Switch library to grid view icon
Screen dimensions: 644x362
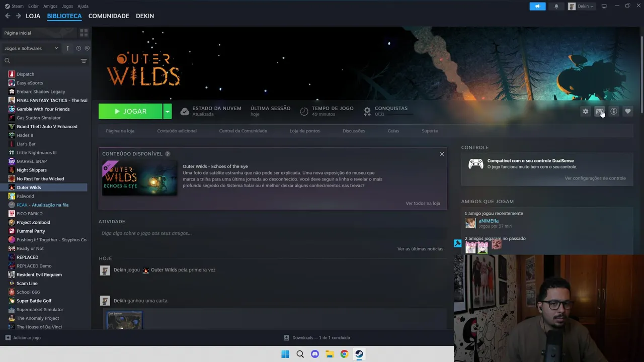[x=84, y=33]
